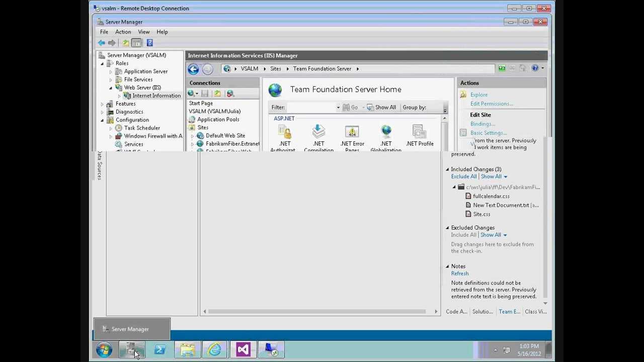Collapse the Configuration tree node
The width and height of the screenshot is (644, 362).
pyautogui.click(x=103, y=120)
